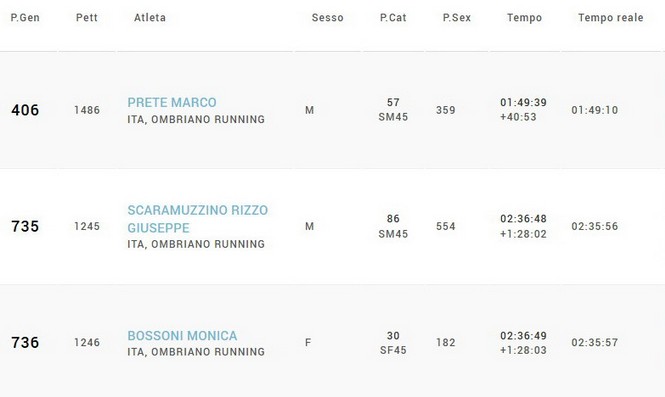Open BOSSONI MONICA athlete link
The image size is (665, 397).
[182, 336]
